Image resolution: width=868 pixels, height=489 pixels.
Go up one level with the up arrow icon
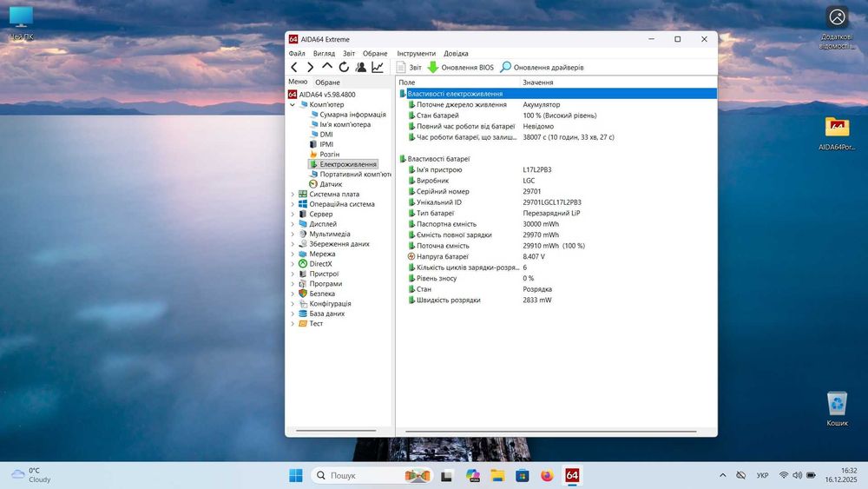click(327, 67)
